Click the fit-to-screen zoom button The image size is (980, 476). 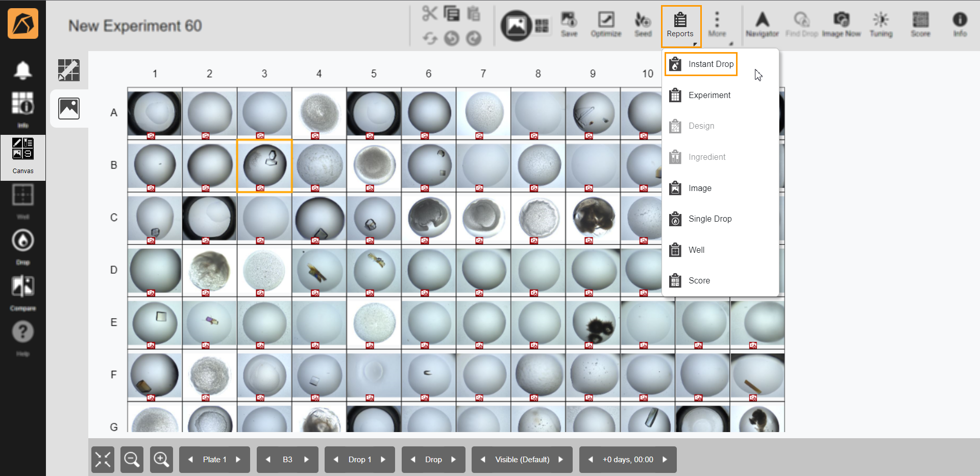tap(103, 460)
